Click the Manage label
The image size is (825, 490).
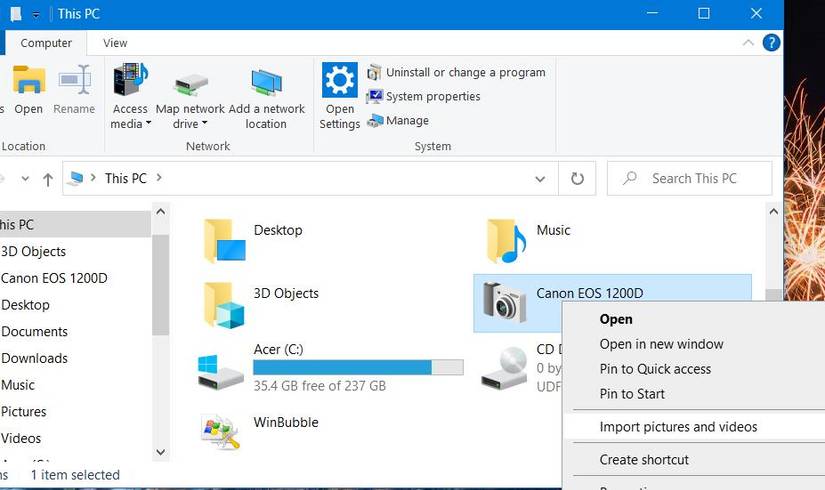click(407, 121)
